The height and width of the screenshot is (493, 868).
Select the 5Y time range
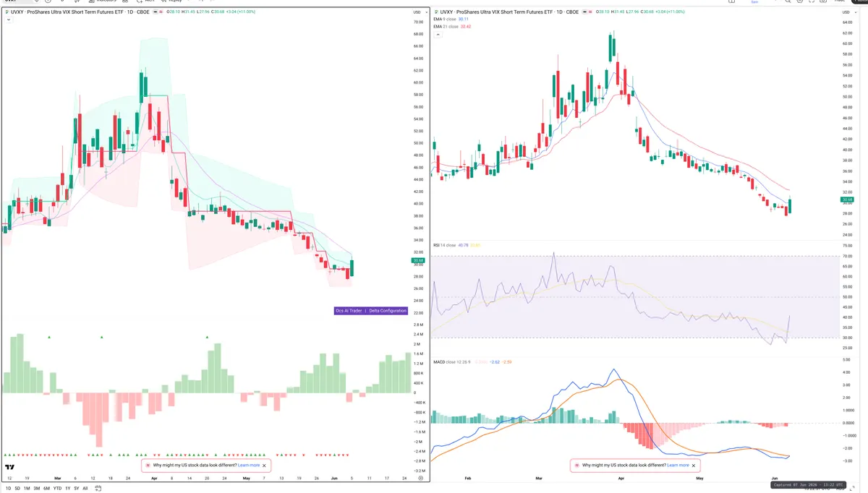click(x=77, y=488)
